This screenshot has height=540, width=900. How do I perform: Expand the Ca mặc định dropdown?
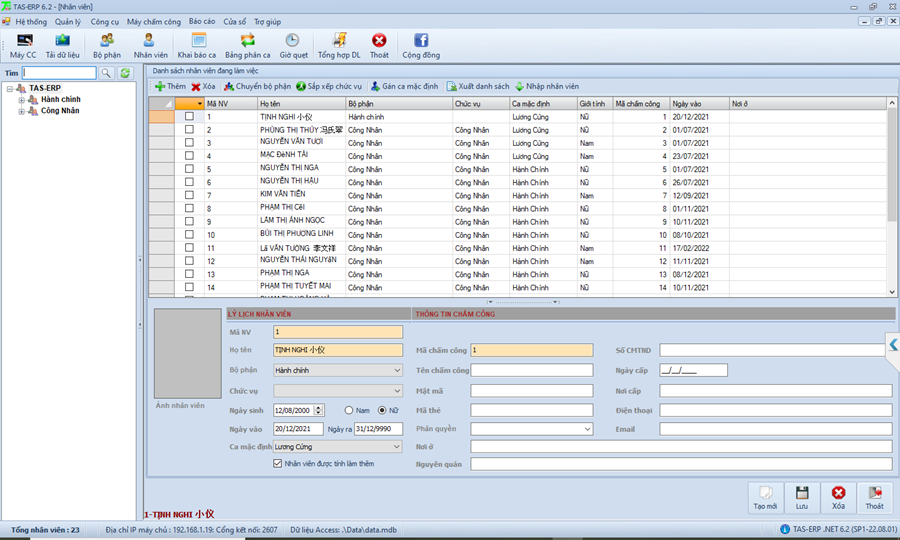coord(397,447)
